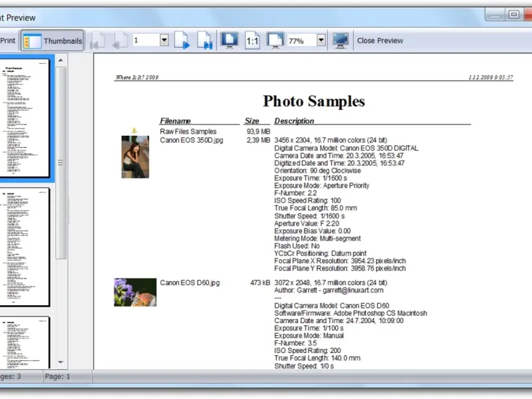Select fit page width zoom icon
Viewport: 532px width, 399px height.
click(x=275, y=41)
